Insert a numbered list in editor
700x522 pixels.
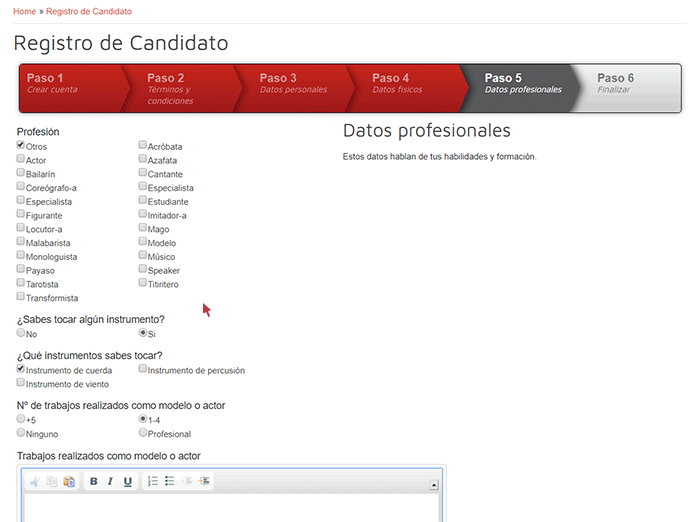[x=153, y=481]
